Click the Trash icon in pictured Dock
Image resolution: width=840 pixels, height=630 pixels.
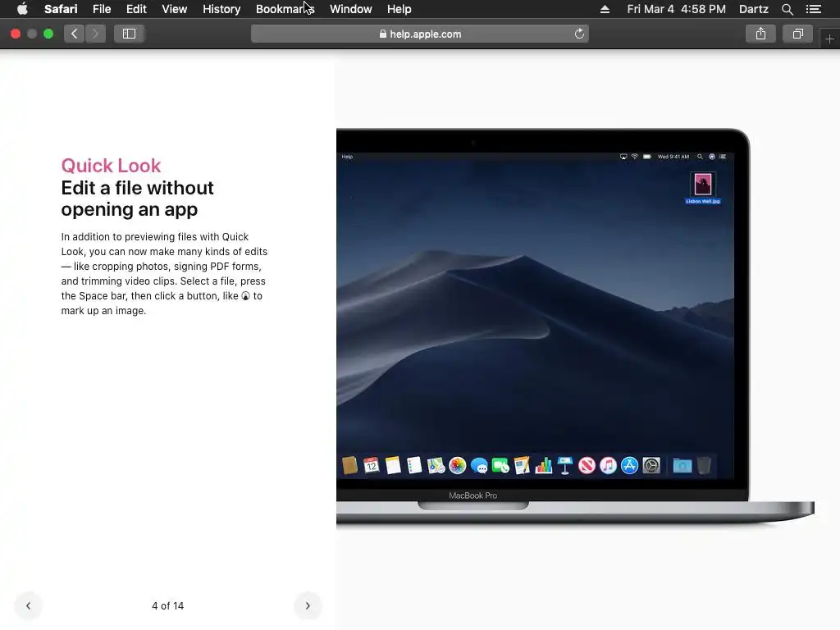coord(703,465)
